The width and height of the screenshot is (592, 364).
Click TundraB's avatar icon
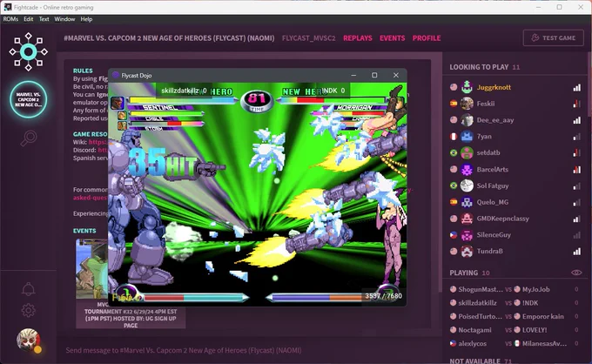coord(467,251)
